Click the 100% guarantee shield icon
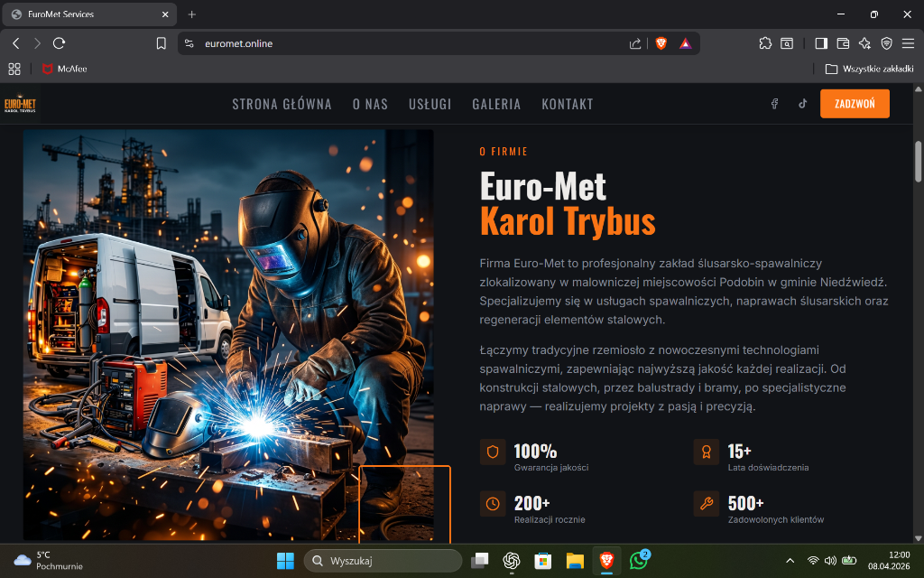The image size is (924, 578). click(x=493, y=452)
